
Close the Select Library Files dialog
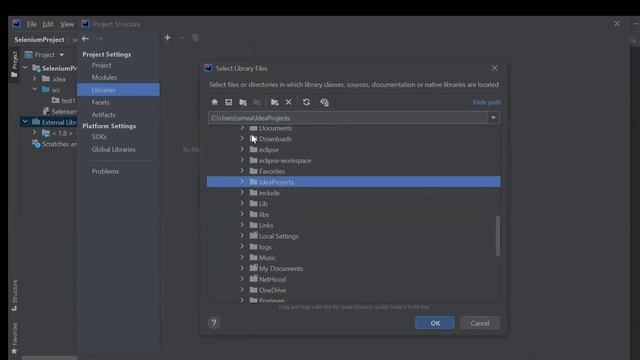point(495,68)
